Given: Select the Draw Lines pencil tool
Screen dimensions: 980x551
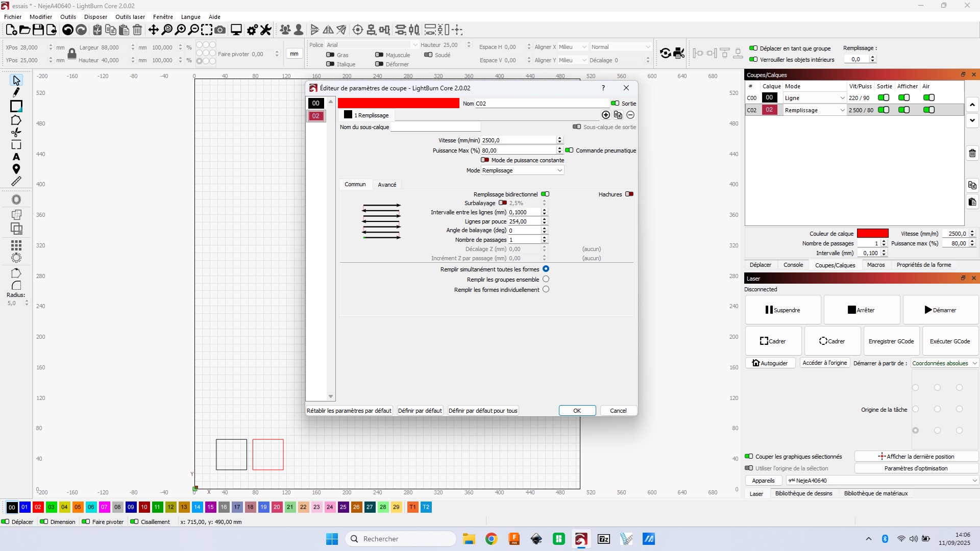Looking at the screenshot, I should click(16, 92).
